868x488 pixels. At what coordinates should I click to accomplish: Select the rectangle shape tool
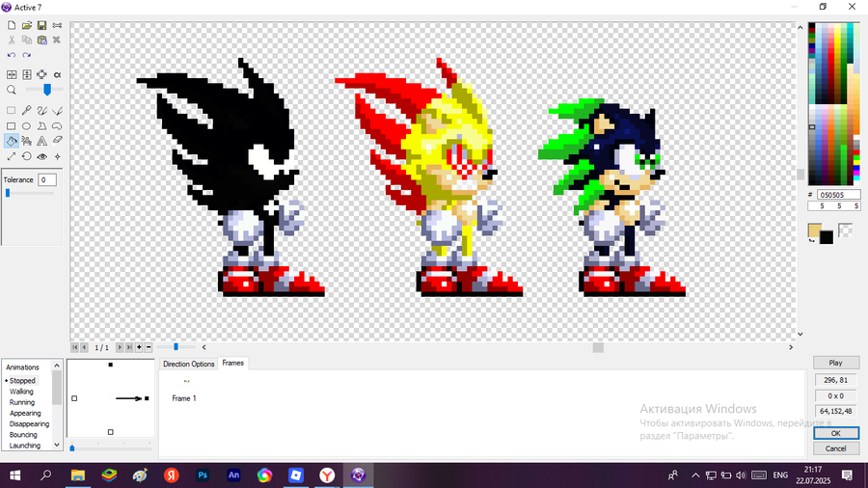click(x=11, y=126)
